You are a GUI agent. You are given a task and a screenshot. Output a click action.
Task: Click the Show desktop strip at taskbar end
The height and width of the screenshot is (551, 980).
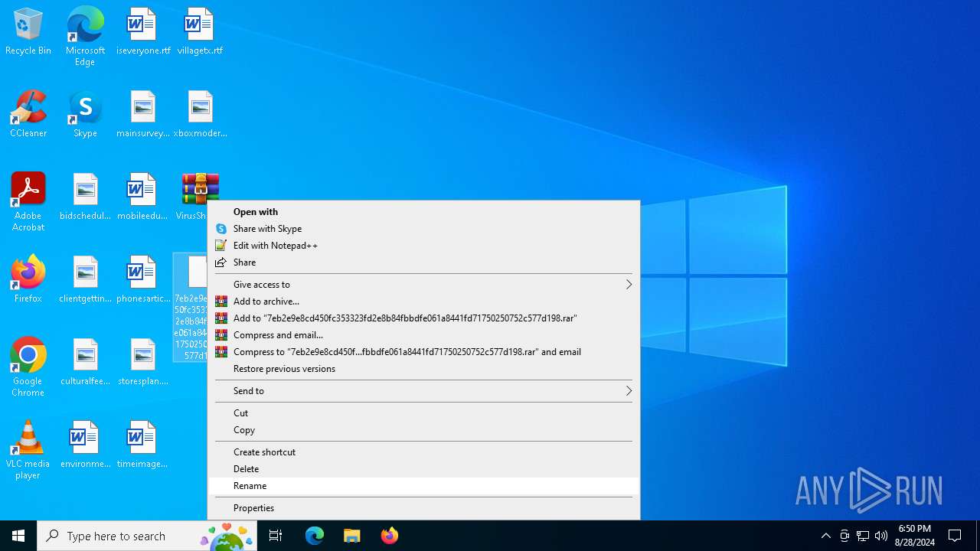[978, 536]
